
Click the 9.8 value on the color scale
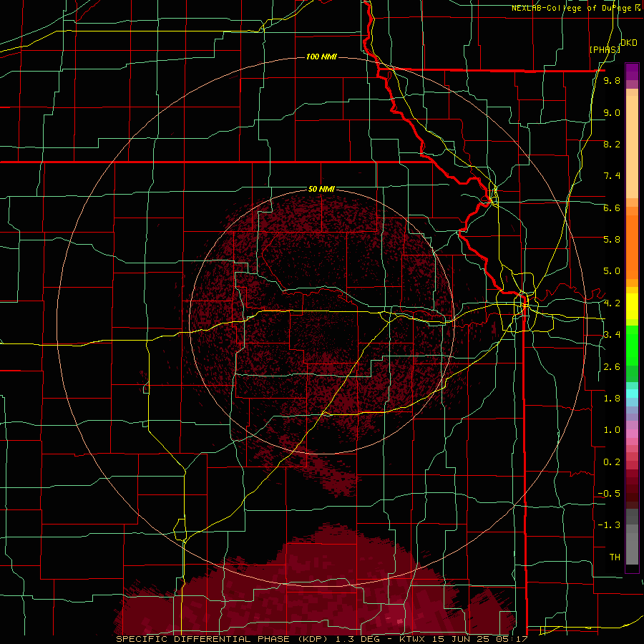[x=612, y=80]
